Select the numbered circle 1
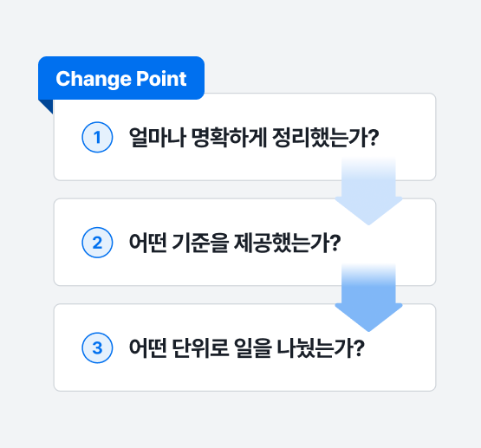Image resolution: width=481 pixels, height=448 pixels. pos(97,137)
